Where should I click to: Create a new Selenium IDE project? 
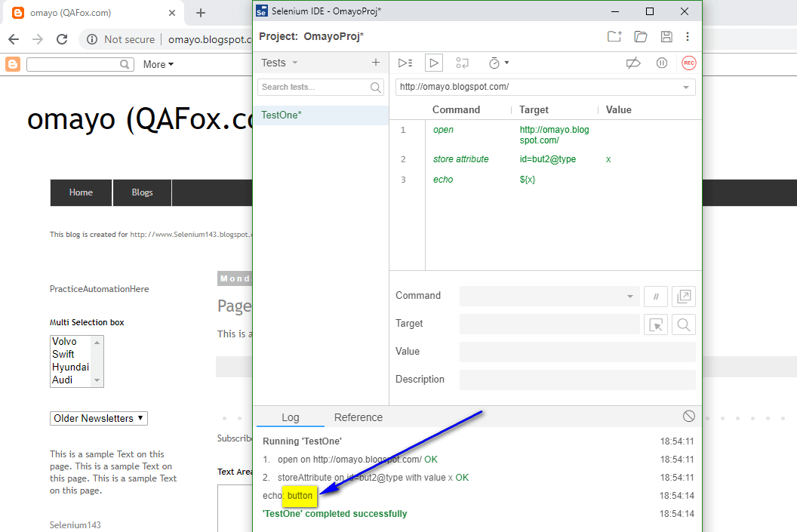tap(614, 36)
